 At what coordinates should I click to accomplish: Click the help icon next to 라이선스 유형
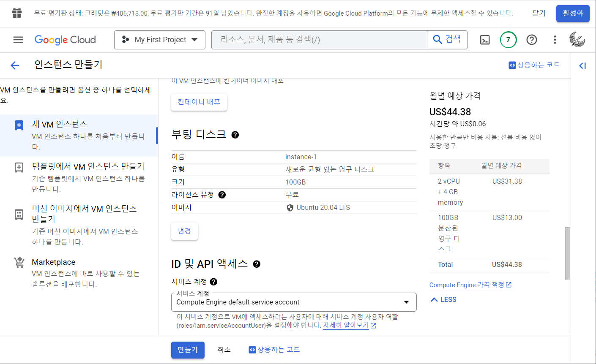tap(222, 195)
